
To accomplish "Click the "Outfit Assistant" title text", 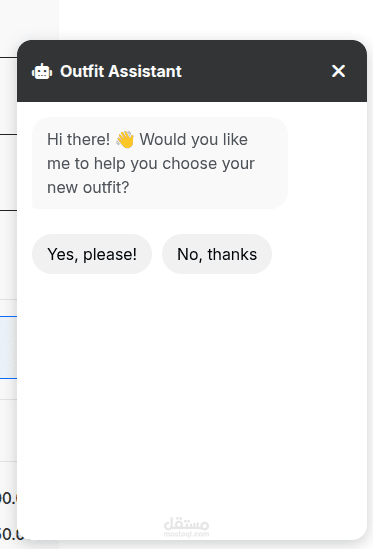I will point(121,71).
